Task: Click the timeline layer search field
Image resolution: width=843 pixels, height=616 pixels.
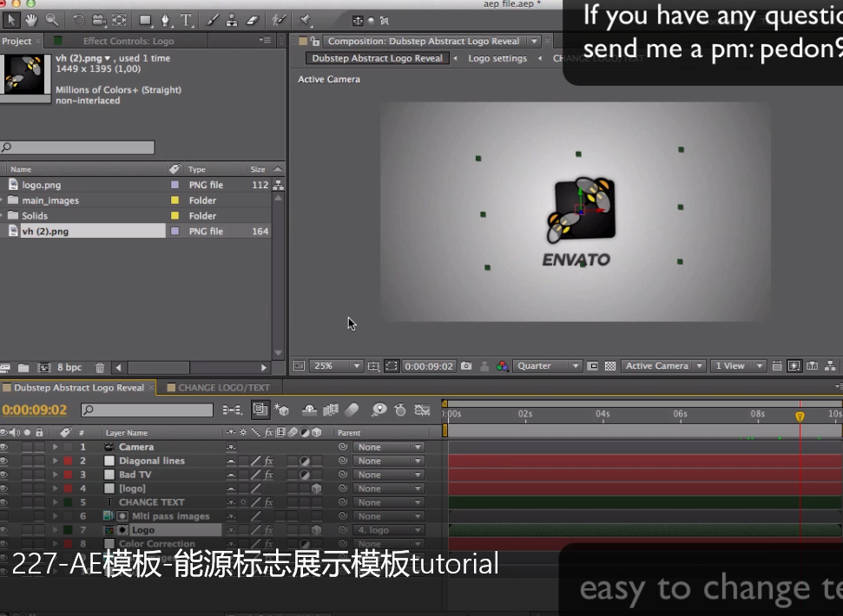Action: [147, 410]
